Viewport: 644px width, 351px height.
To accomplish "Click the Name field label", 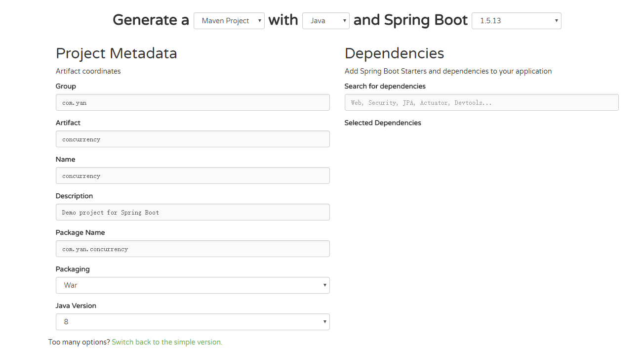I will [x=66, y=159].
